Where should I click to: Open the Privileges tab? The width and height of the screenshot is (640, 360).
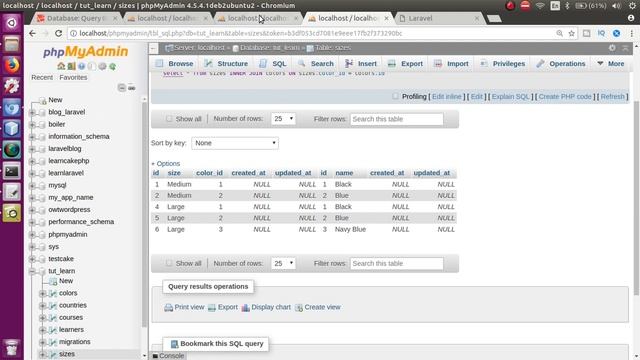[502, 64]
